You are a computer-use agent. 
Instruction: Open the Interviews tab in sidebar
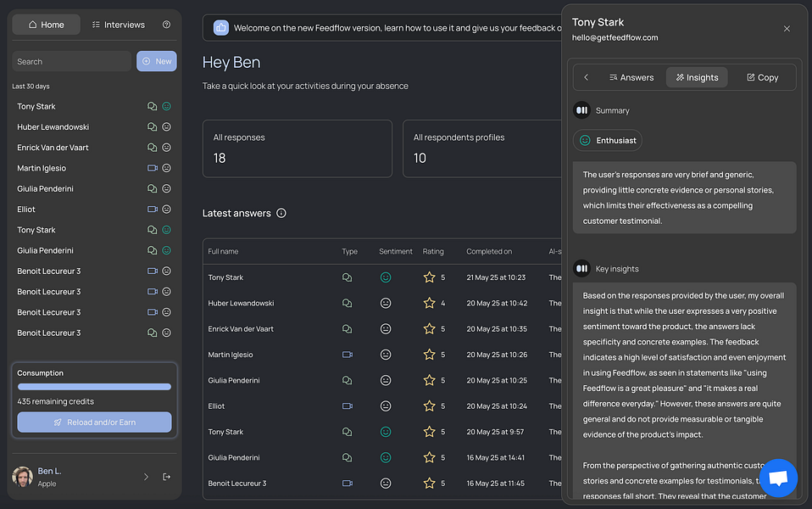point(118,25)
